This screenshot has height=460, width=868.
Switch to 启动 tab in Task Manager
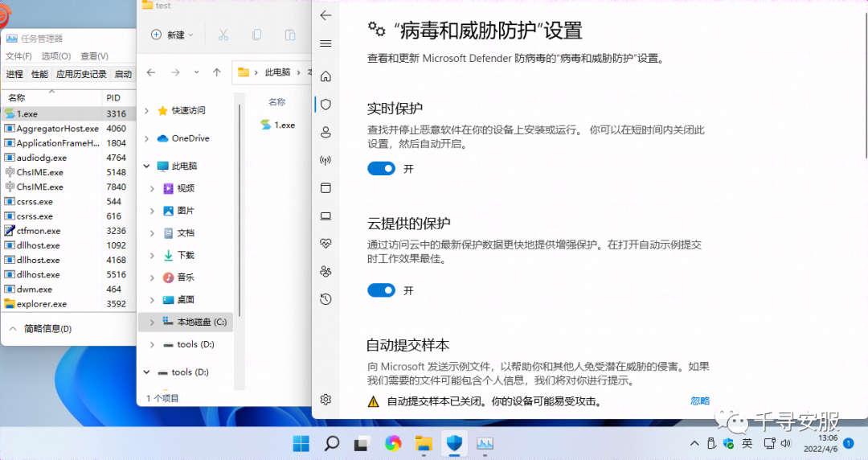pyautogui.click(x=123, y=74)
